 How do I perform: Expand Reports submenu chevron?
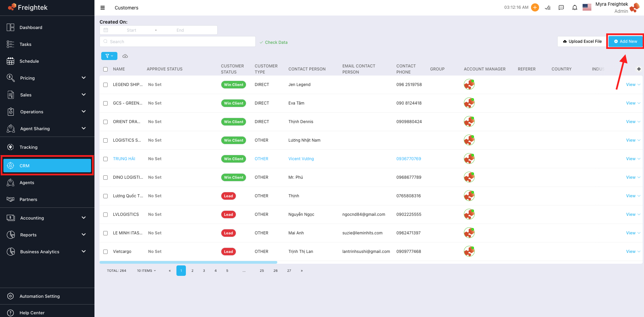[84, 235]
